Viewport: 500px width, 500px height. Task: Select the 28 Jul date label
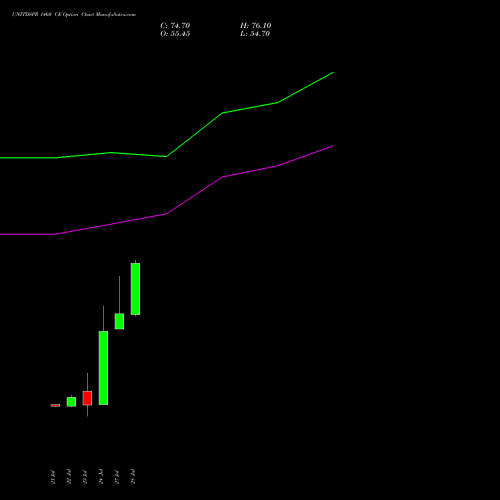(133, 477)
